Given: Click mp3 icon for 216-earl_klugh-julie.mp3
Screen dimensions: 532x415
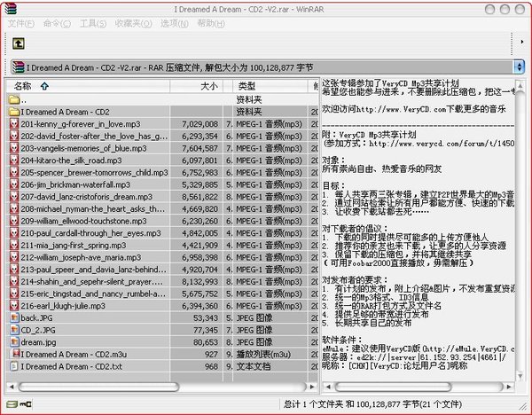Looking at the screenshot, I should [14, 305].
